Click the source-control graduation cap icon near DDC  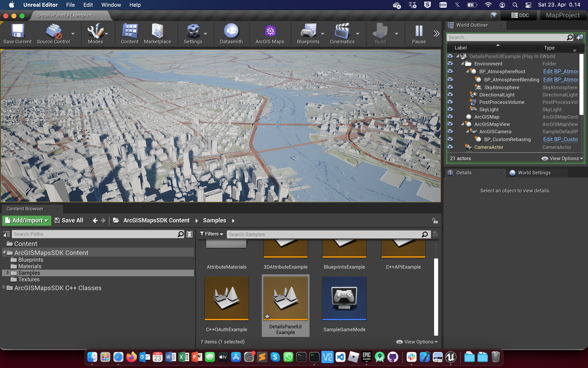(x=494, y=15)
